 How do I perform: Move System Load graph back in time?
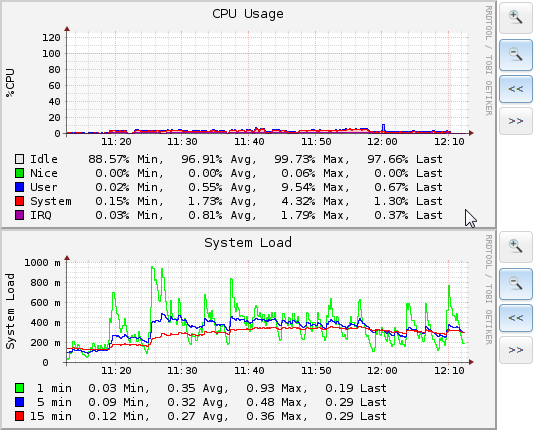tap(516, 318)
